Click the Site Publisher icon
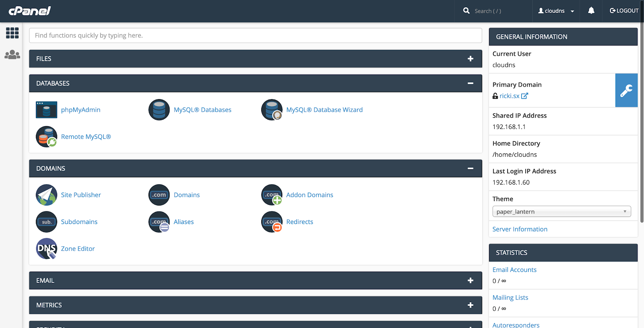This screenshot has width=644, height=328. (46, 195)
